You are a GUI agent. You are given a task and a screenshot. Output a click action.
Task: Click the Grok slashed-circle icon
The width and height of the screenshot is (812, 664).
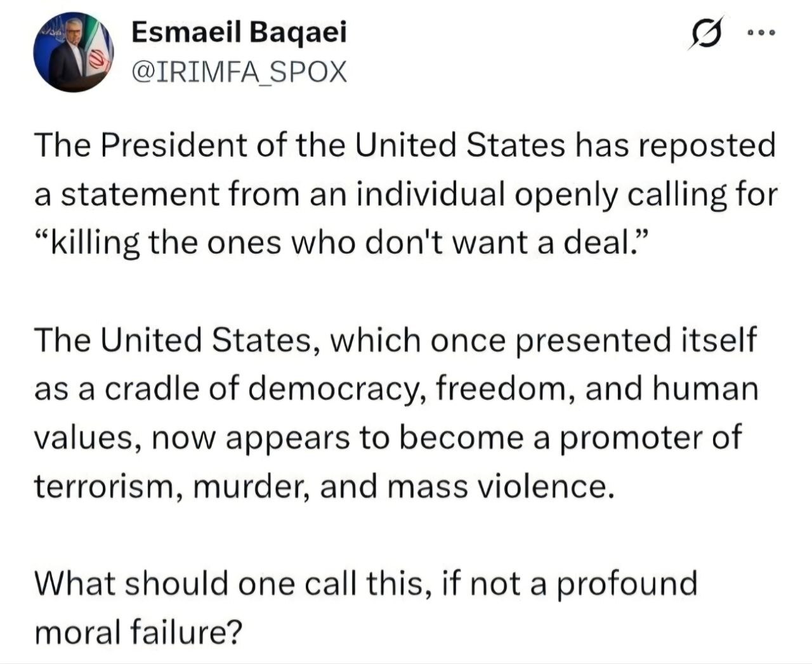707,33
